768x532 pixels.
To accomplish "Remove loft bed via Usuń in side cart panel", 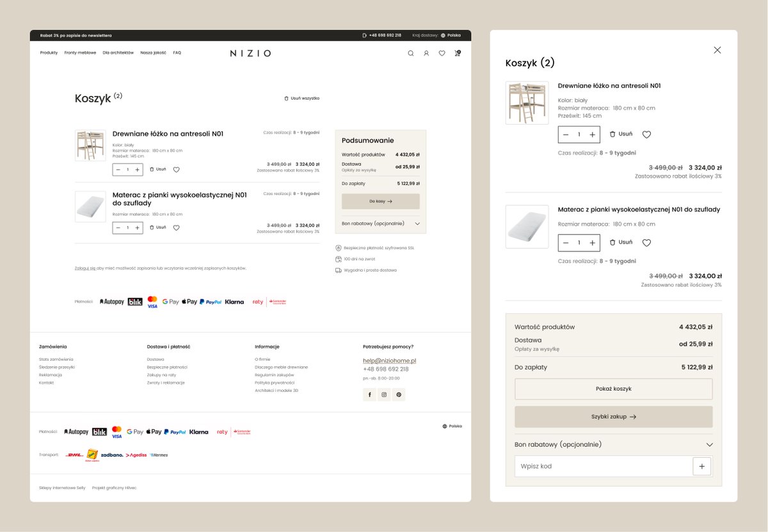I will point(621,134).
